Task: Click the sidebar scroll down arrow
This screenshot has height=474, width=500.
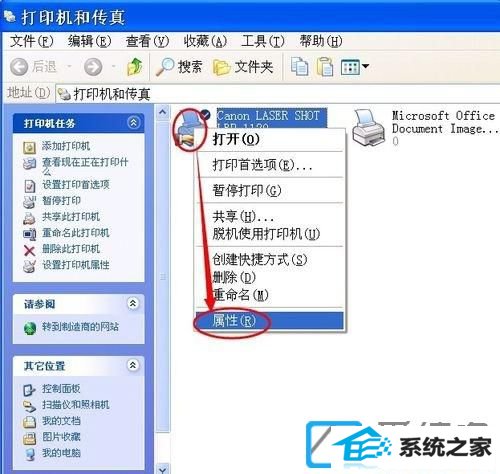Action: click(x=163, y=469)
